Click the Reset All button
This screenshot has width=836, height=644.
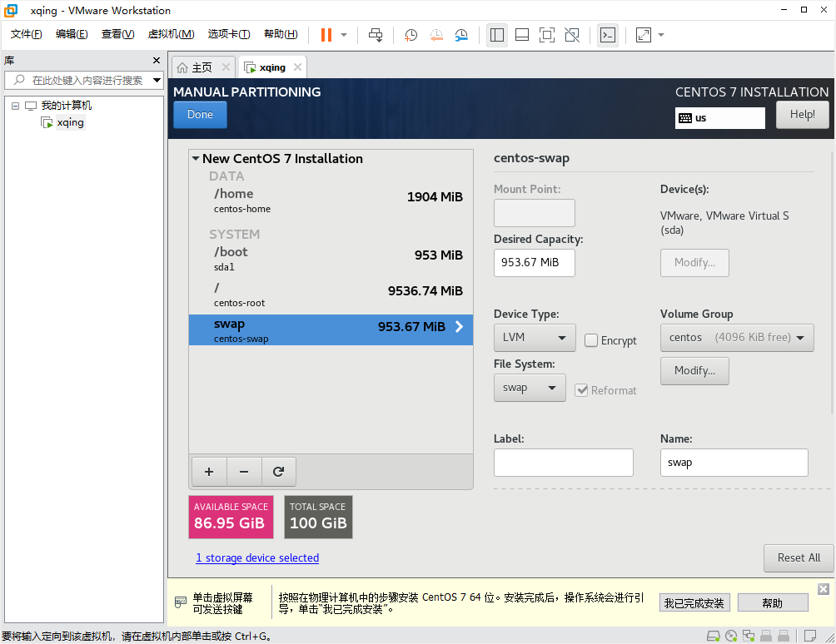[x=799, y=557]
